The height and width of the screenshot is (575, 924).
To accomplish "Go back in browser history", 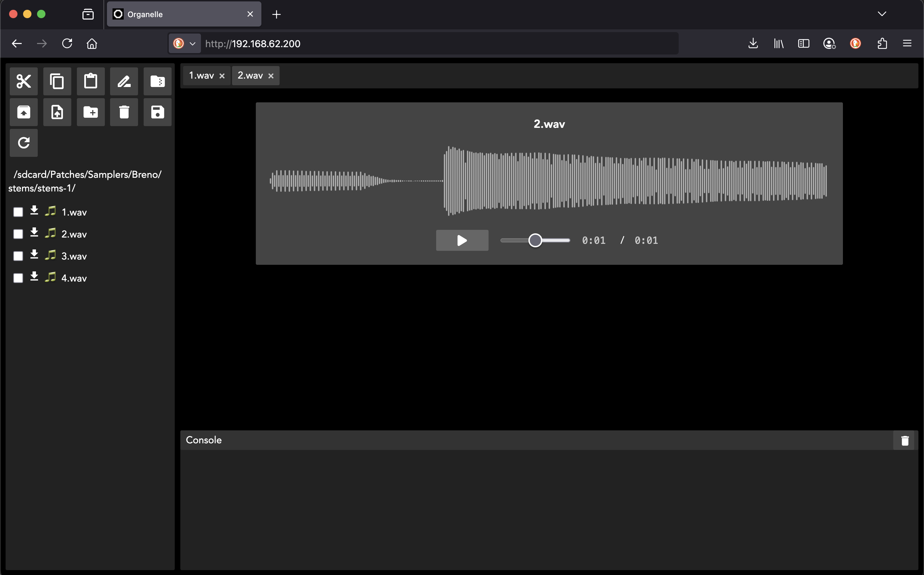I will coord(17,43).
